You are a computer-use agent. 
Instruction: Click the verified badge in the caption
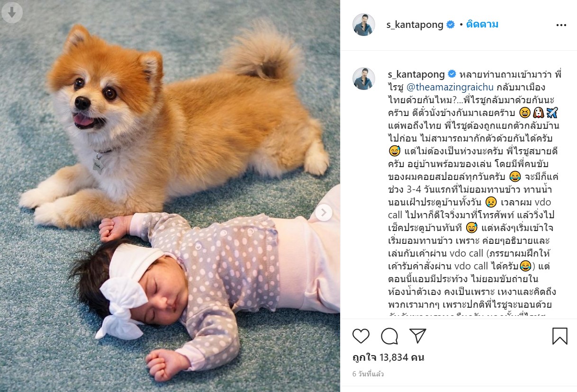452,74
